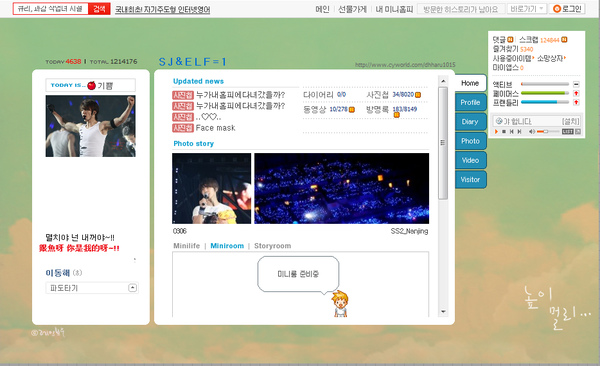The width and height of the screenshot is (600, 366).
Task: Switch to the Profile tab
Action: (471, 102)
